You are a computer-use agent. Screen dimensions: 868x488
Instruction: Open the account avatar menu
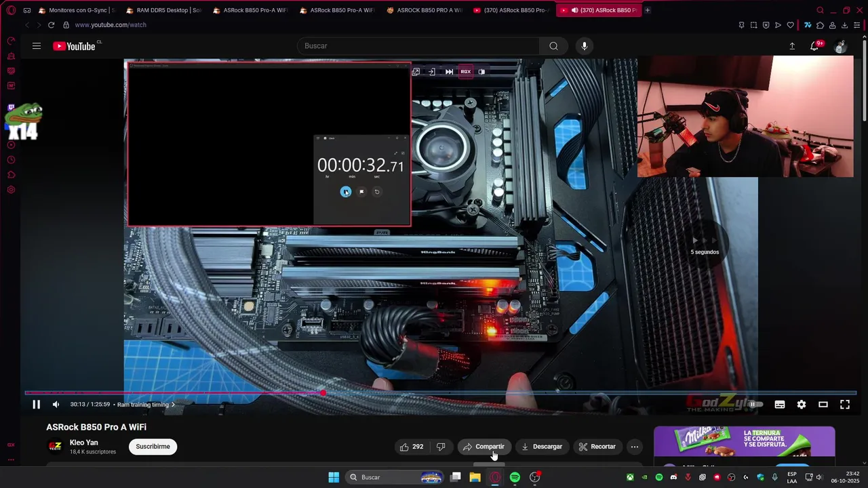point(841,46)
